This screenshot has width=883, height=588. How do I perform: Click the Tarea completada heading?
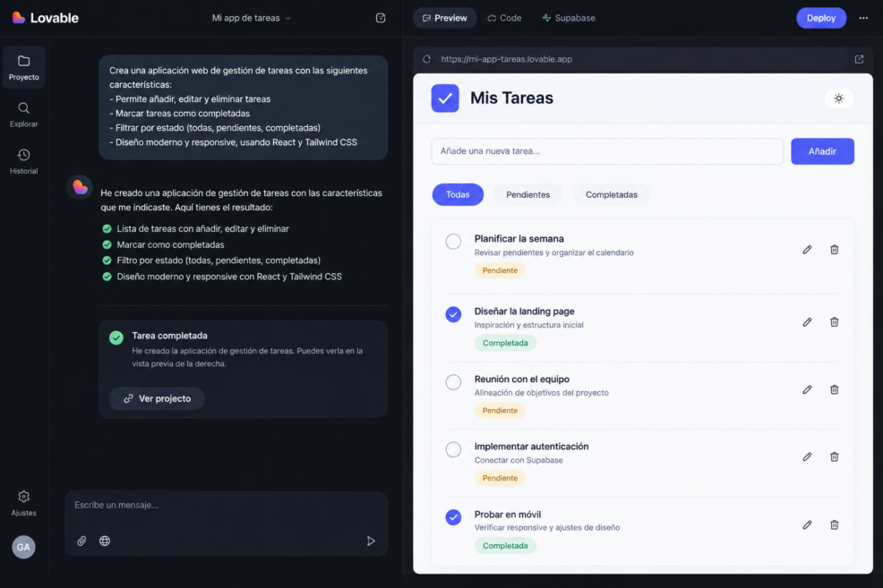169,336
